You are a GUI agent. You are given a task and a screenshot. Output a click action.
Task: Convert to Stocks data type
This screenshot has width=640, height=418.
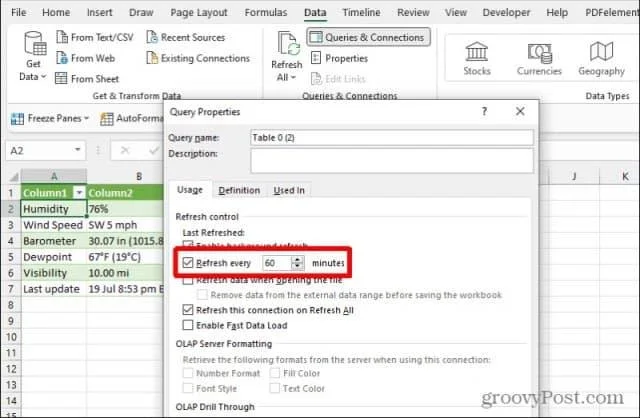477,59
